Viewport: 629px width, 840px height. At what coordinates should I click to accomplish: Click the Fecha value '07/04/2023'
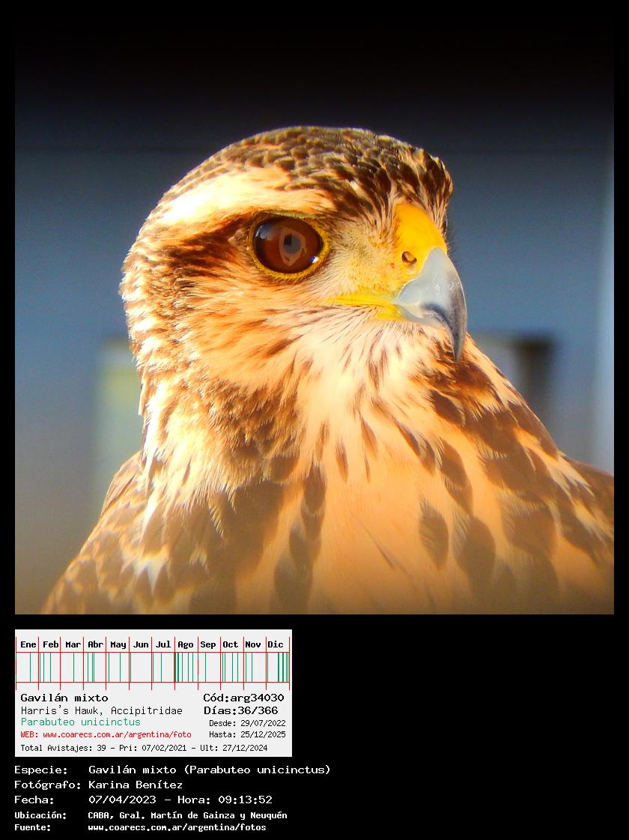122,800
